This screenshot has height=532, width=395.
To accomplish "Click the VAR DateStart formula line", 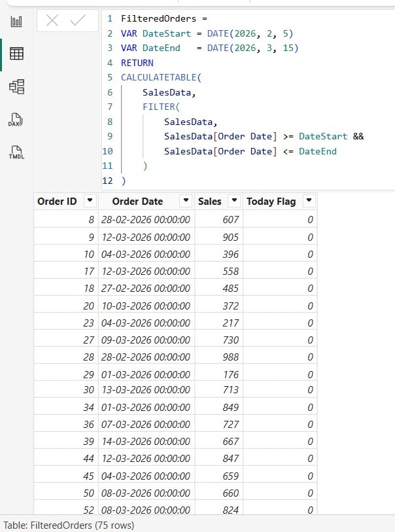I will (207, 33).
